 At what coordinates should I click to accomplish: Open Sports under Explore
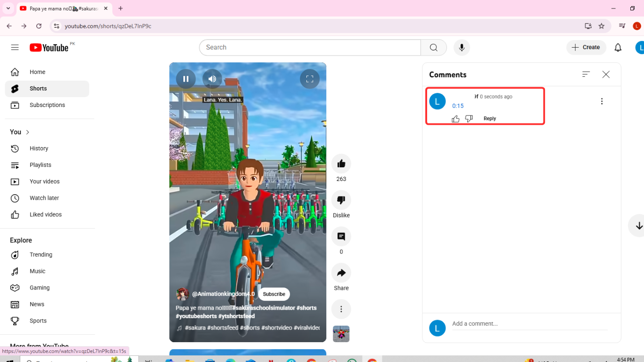[x=47, y=321]
